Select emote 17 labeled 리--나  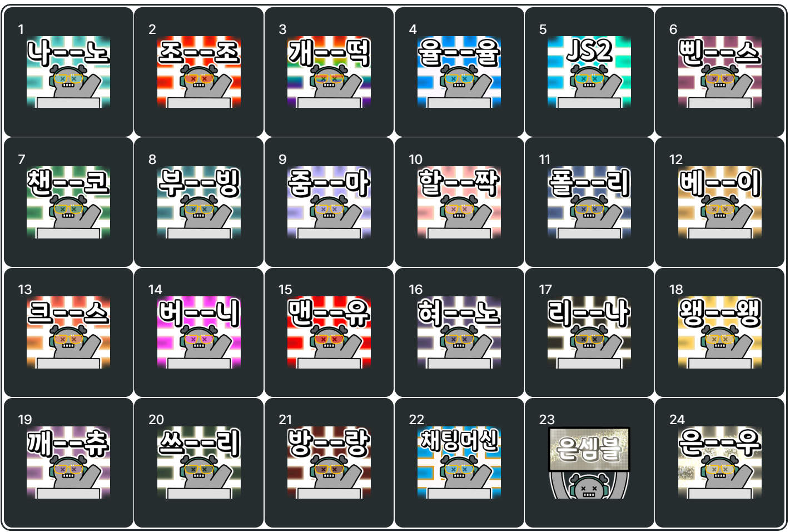pos(589,332)
